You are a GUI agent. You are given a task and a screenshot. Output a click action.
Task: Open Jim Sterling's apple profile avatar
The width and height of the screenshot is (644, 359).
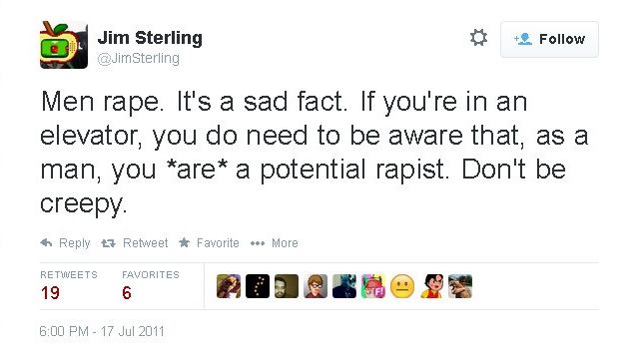click(64, 45)
